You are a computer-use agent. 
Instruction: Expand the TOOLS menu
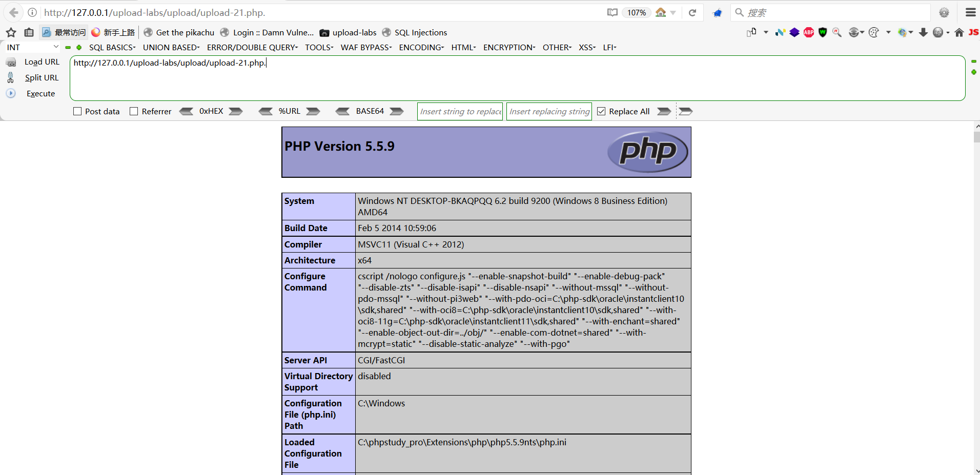319,47
